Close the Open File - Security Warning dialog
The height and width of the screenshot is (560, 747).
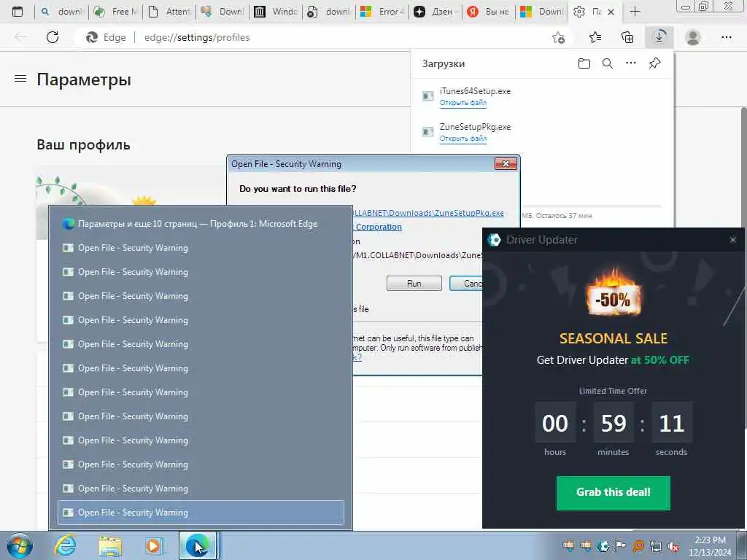coord(506,164)
